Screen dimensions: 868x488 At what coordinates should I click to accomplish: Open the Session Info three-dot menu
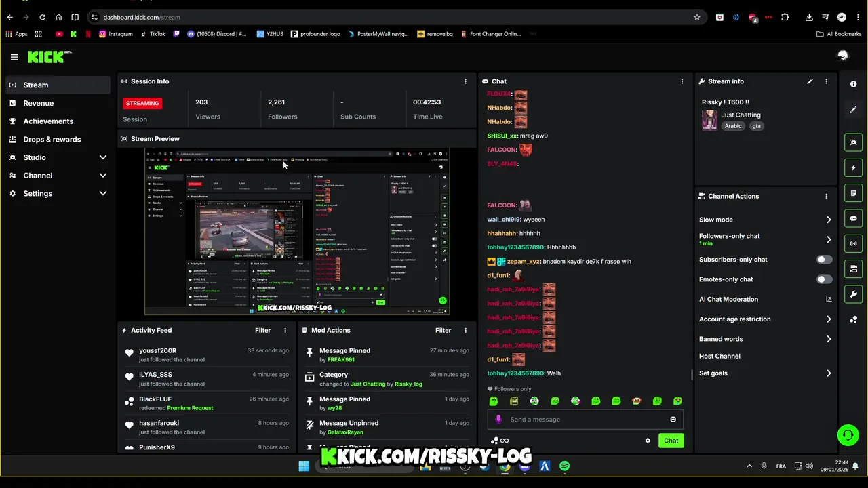pyautogui.click(x=465, y=81)
